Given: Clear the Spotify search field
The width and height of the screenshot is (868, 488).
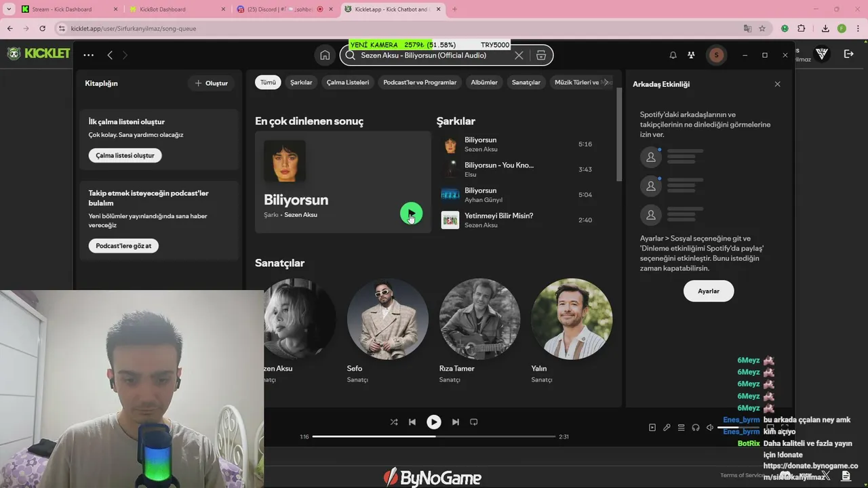Looking at the screenshot, I should [519, 56].
